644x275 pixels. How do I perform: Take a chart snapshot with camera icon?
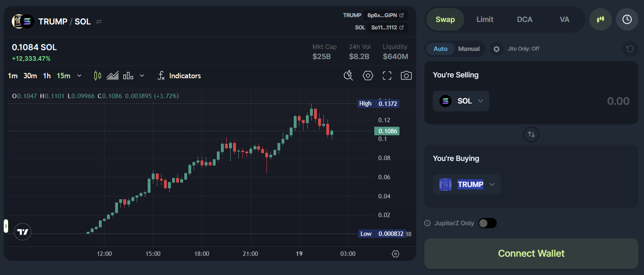point(406,75)
